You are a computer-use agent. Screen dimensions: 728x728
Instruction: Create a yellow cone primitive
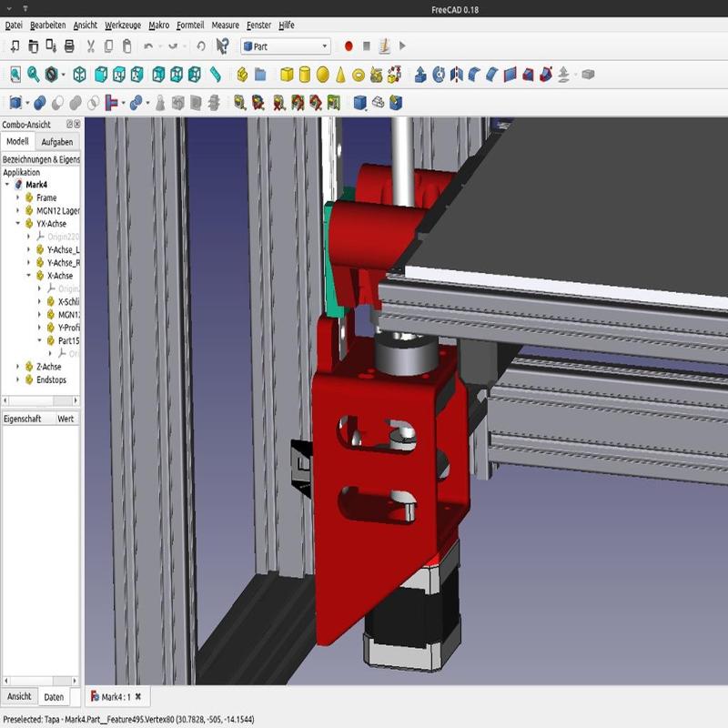[340, 75]
